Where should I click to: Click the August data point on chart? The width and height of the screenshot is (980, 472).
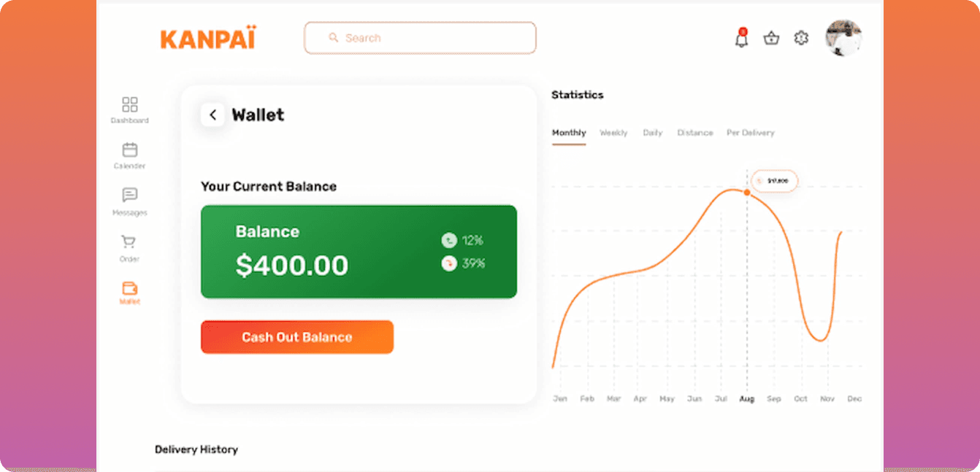coord(746,193)
